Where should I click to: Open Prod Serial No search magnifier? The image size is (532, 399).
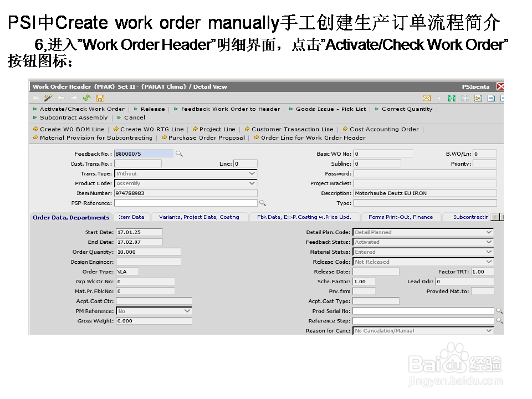(x=499, y=311)
